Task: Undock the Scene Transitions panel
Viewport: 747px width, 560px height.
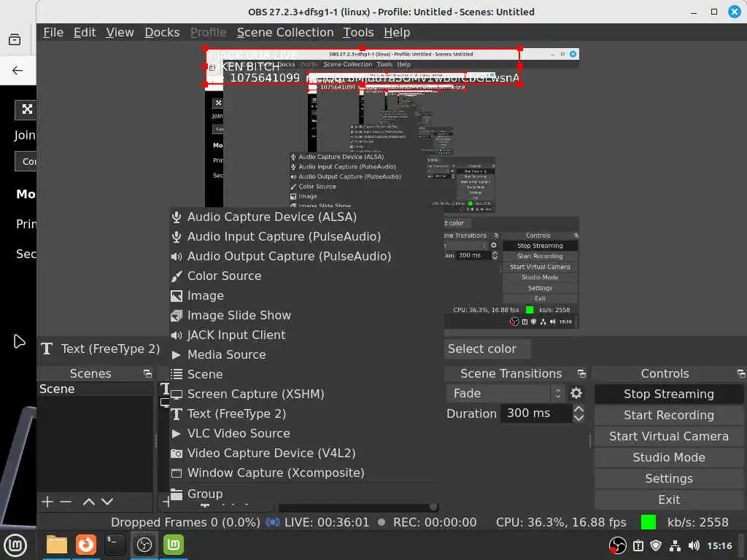Action: [581, 374]
